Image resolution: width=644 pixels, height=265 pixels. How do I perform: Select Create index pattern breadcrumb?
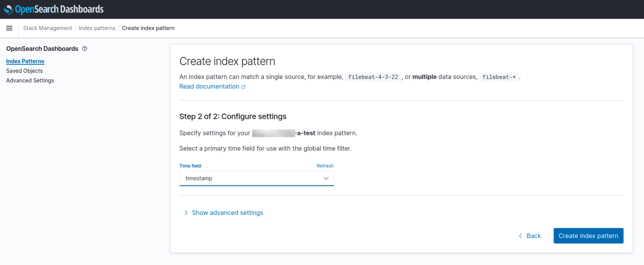[148, 28]
